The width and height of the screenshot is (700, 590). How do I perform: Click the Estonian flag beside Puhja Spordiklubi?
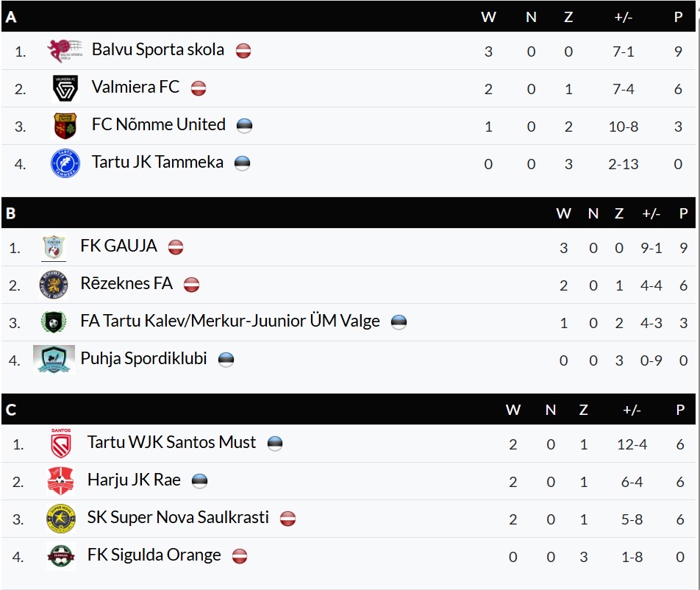[226, 360]
